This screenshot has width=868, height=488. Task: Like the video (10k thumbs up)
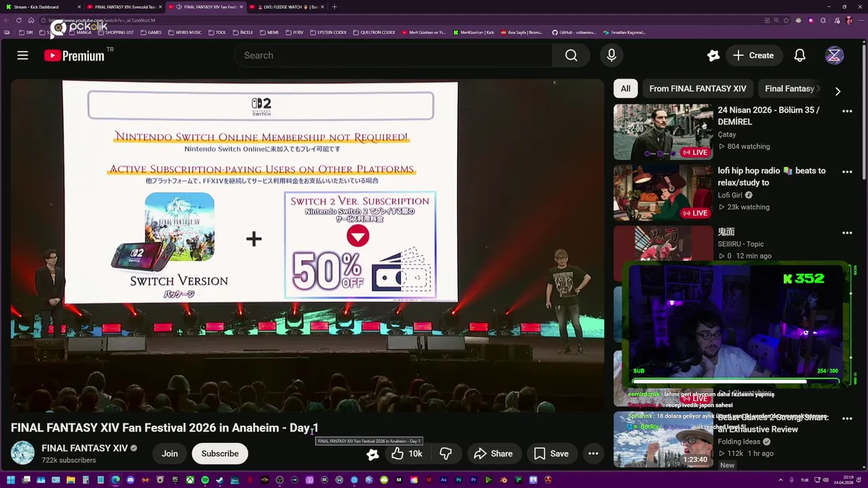tap(407, 453)
